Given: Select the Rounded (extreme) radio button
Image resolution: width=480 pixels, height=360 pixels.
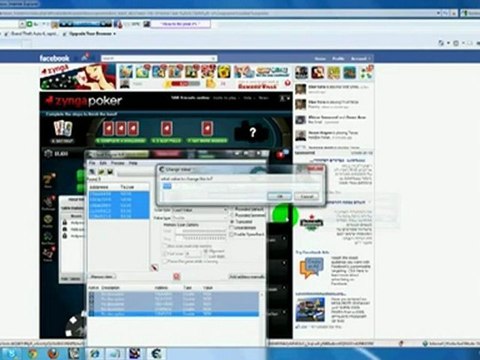Looking at the screenshot, I should [232, 215].
